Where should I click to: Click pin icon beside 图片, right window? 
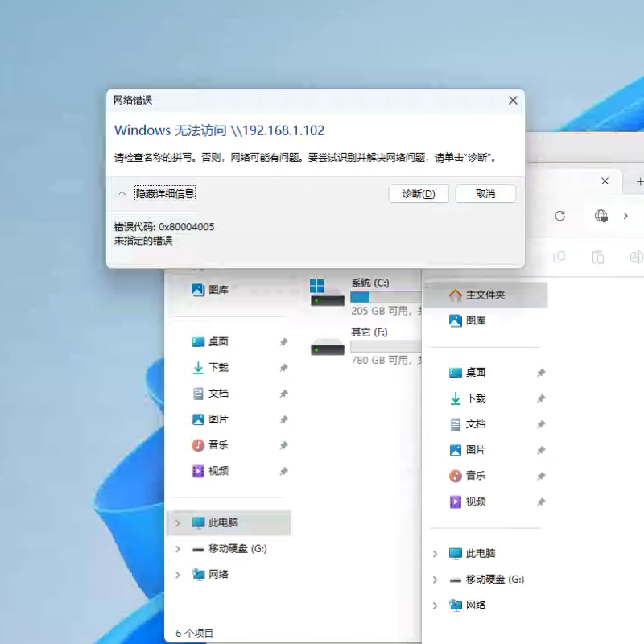pos(541,450)
